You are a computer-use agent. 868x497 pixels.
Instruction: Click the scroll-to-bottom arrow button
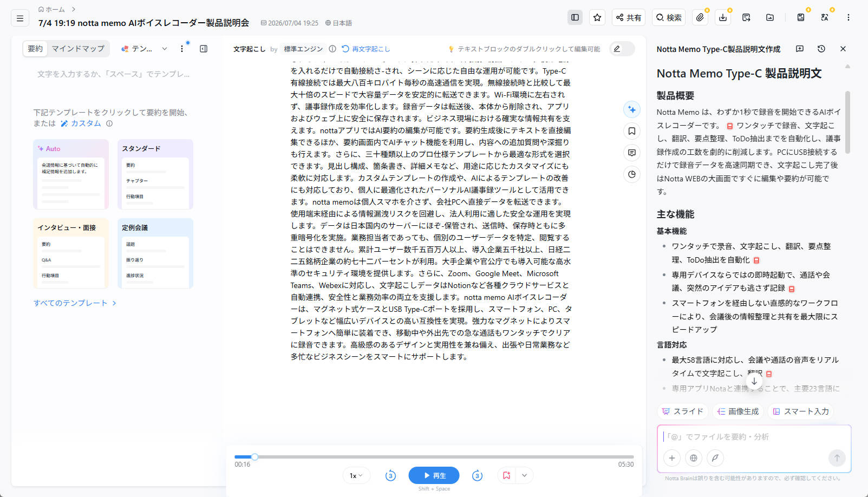pos(754,381)
